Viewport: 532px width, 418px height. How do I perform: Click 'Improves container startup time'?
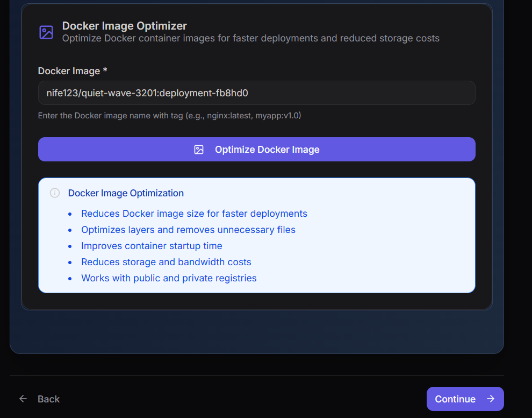152,246
